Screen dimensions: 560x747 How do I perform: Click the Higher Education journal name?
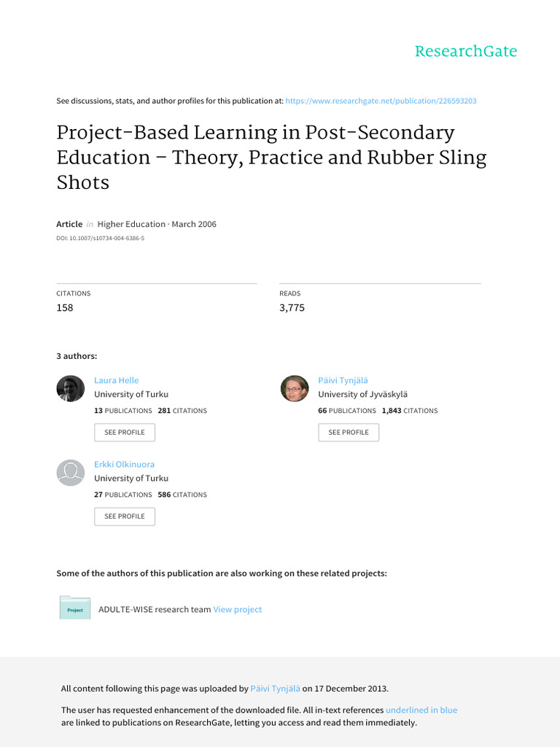click(x=131, y=224)
